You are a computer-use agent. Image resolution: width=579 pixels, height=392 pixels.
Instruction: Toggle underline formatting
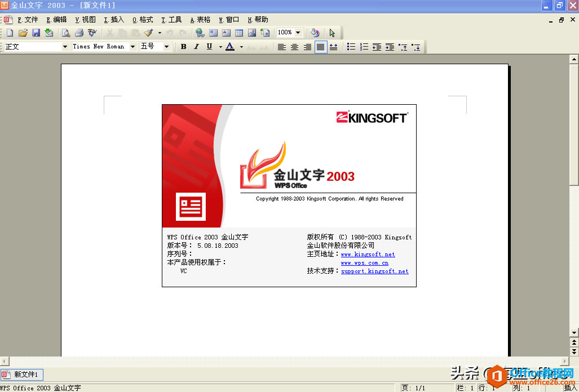click(x=209, y=47)
